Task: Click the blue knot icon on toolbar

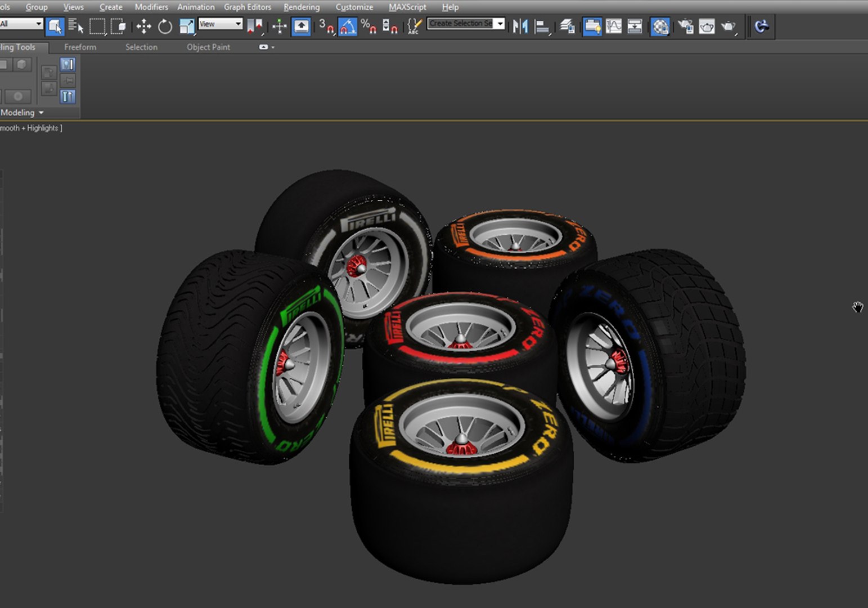Action: [762, 26]
